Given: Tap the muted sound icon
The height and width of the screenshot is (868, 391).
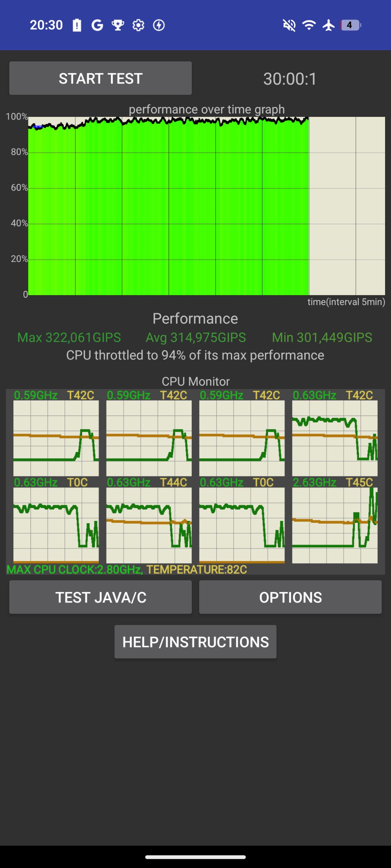Looking at the screenshot, I should pos(289,25).
